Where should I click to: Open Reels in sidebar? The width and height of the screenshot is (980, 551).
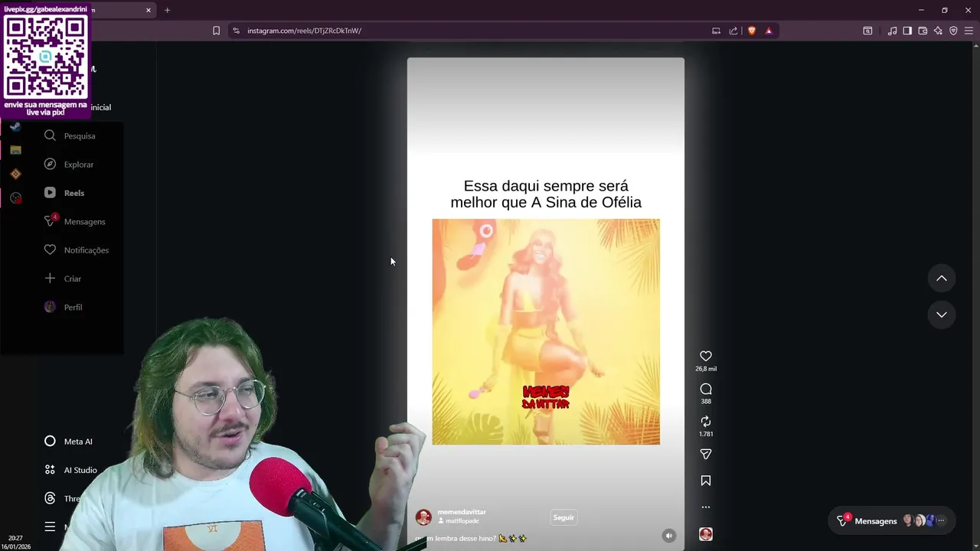click(65, 193)
